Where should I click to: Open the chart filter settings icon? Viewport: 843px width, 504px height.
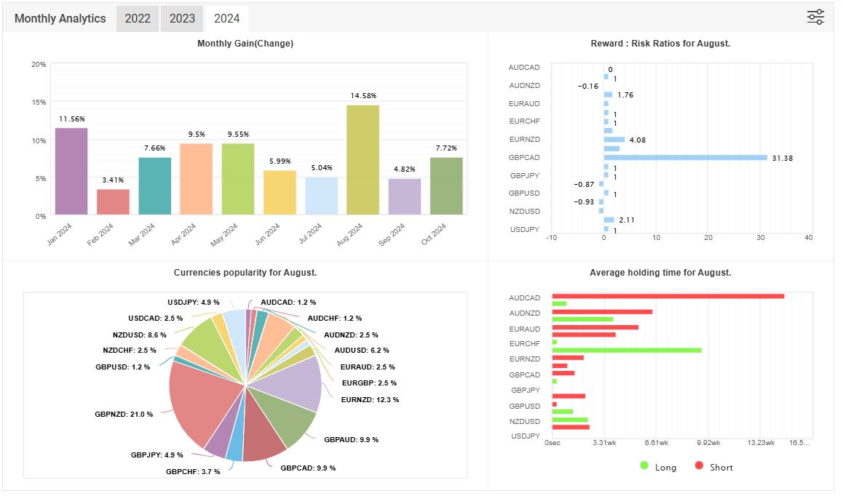click(x=815, y=17)
